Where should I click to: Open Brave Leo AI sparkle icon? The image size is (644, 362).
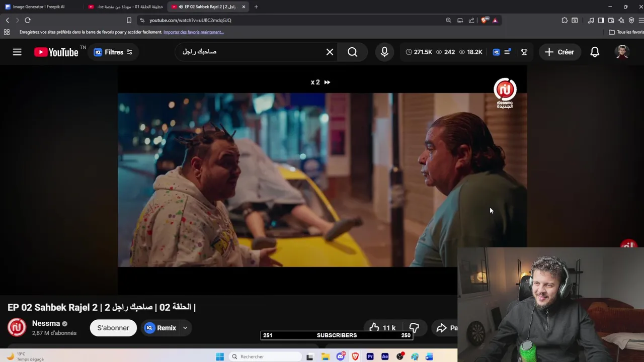point(621,20)
